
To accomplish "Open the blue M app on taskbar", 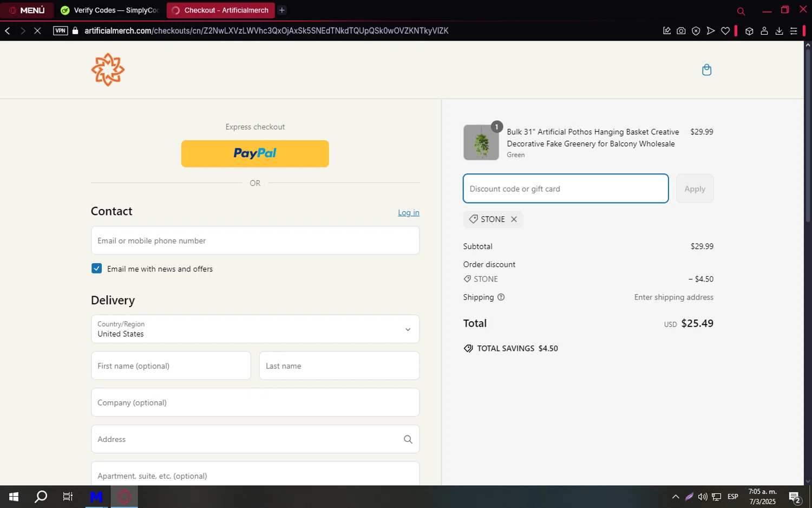I will pyautogui.click(x=96, y=497).
